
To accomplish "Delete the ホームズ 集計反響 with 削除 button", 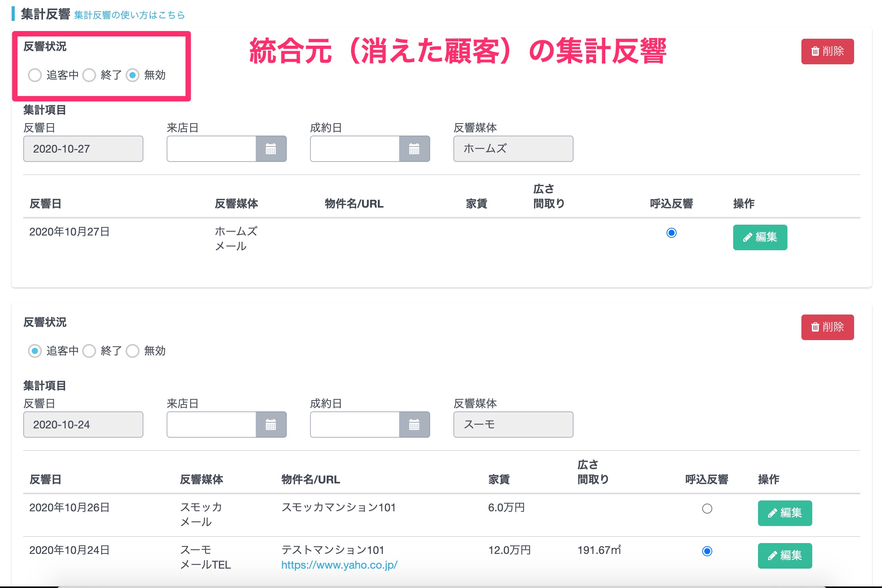I will point(827,51).
